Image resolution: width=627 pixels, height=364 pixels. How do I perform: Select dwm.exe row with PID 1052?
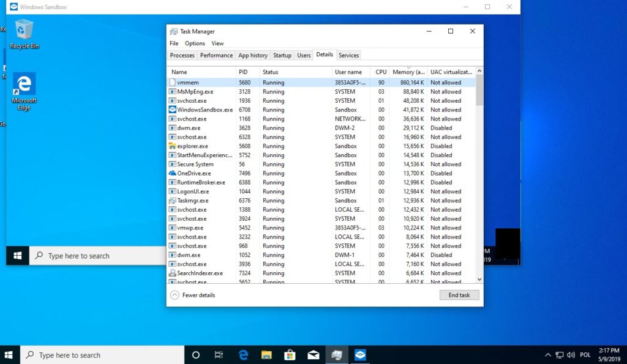point(321,255)
